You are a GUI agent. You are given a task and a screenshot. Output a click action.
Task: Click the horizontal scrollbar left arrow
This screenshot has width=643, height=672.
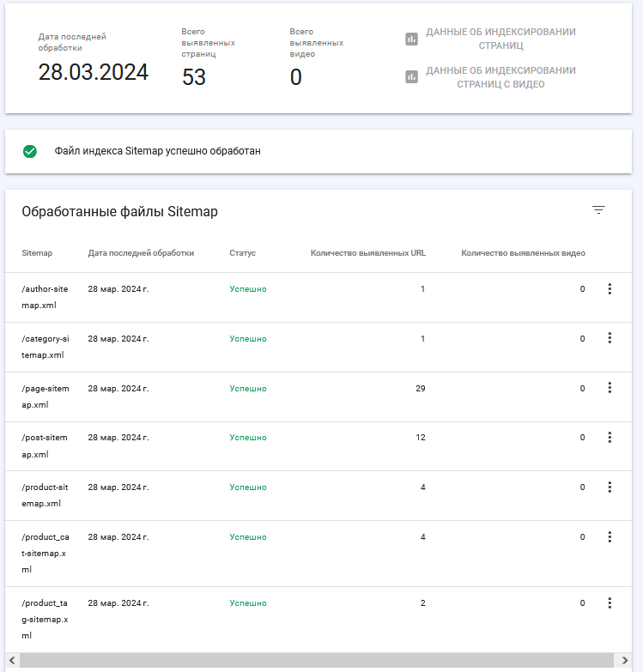[12, 660]
